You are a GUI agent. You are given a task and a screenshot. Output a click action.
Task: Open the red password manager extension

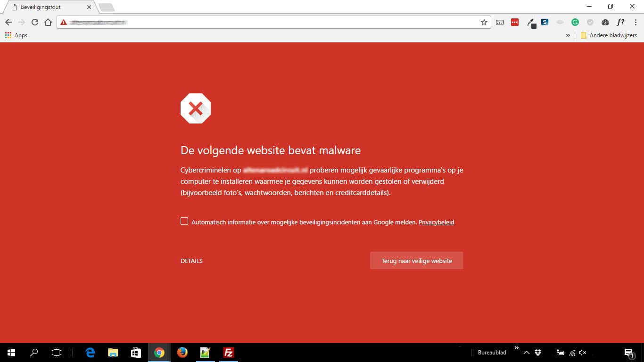[514, 22]
